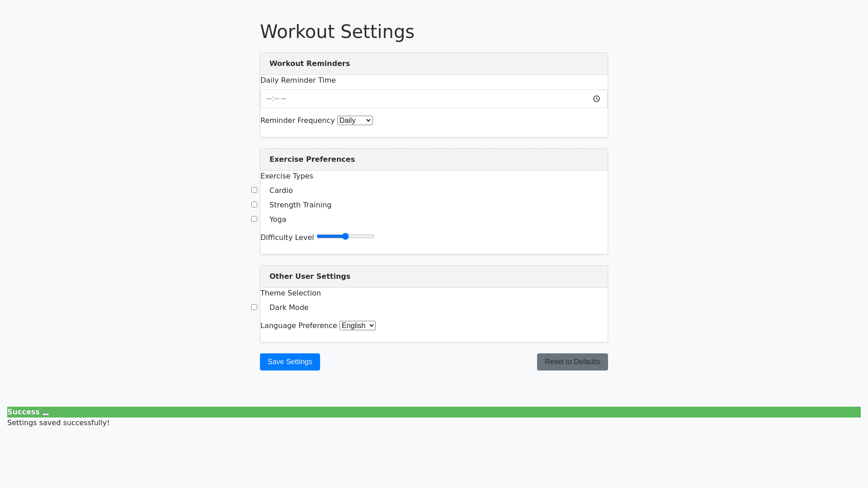Click the Save Settings button

click(x=290, y=362)
